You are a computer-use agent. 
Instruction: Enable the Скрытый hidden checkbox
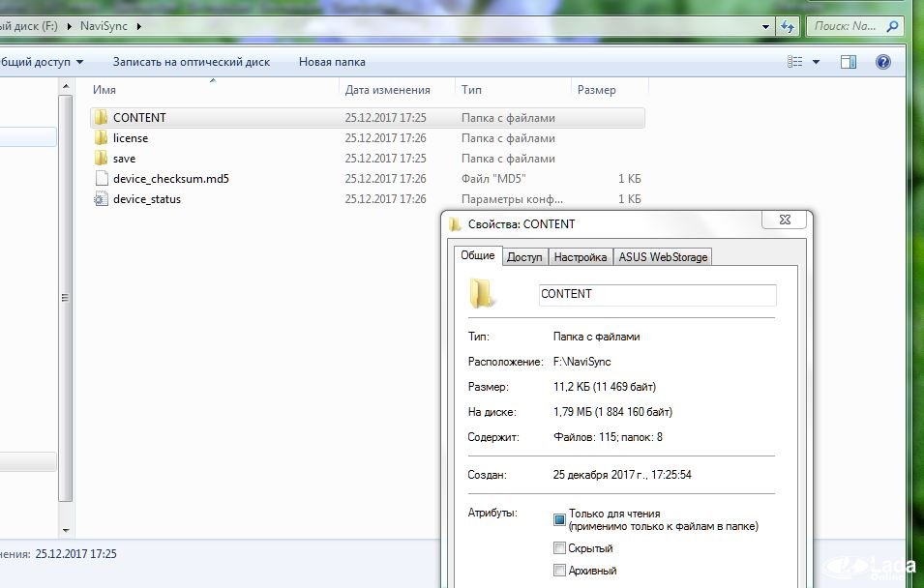click(559, 548)
